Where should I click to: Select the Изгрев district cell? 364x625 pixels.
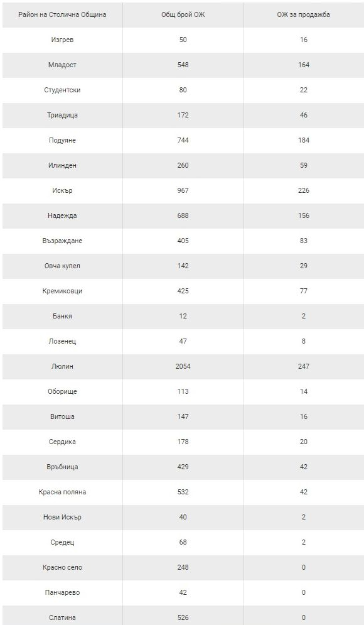[x=62, y=40]
